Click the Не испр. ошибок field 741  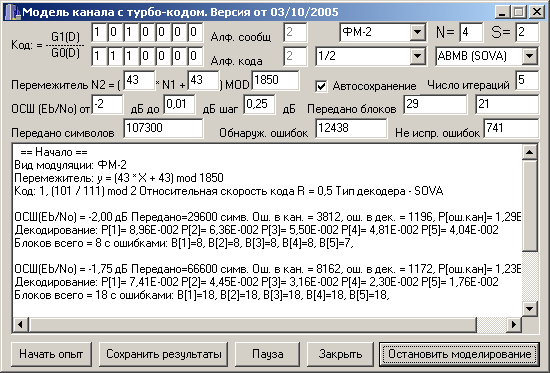(511, 128)
